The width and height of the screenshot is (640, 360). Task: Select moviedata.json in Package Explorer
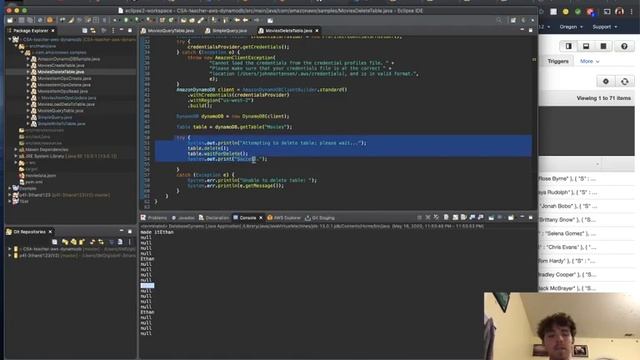tap(40, 176)
